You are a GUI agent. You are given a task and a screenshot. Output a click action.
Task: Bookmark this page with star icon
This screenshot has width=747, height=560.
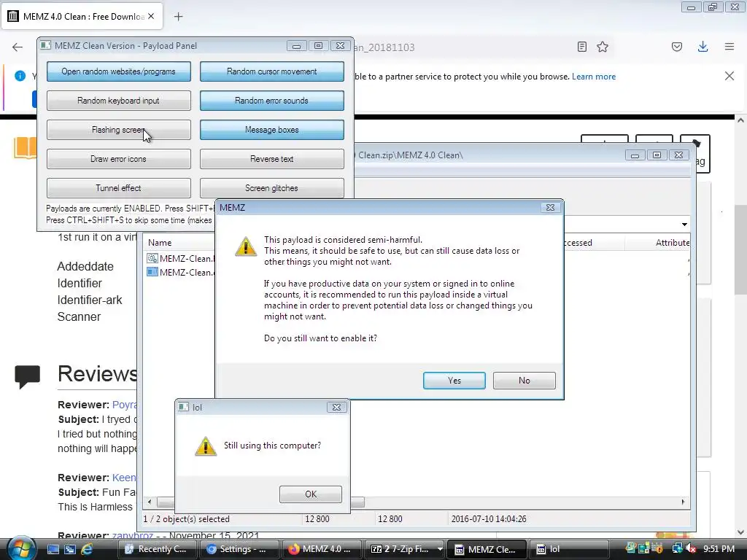pos(603,47)
